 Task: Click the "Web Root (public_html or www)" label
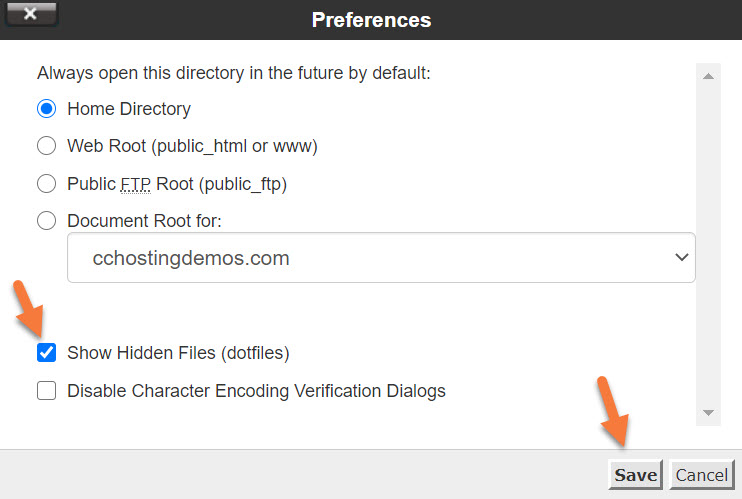192,146
